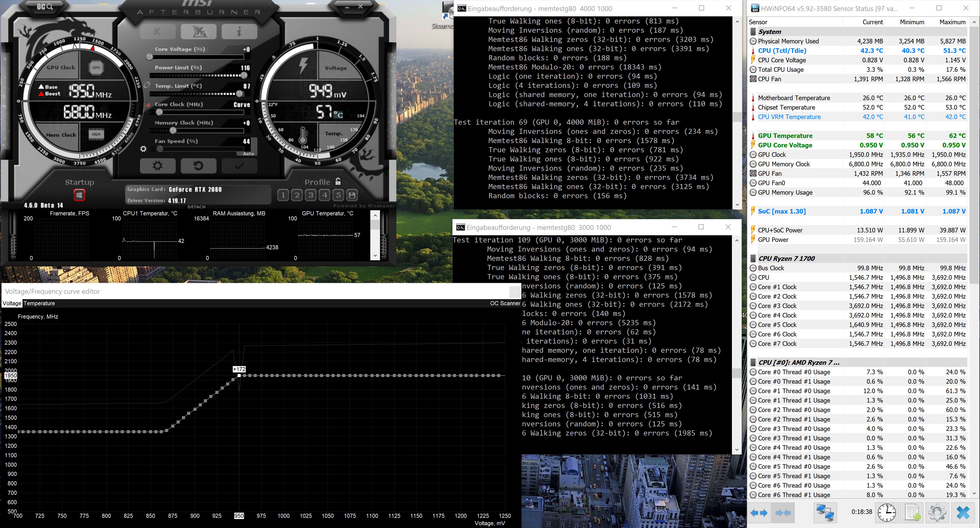Switch to the Temperature tab in curve editor

pyautogui.click(x=39, y=303)
